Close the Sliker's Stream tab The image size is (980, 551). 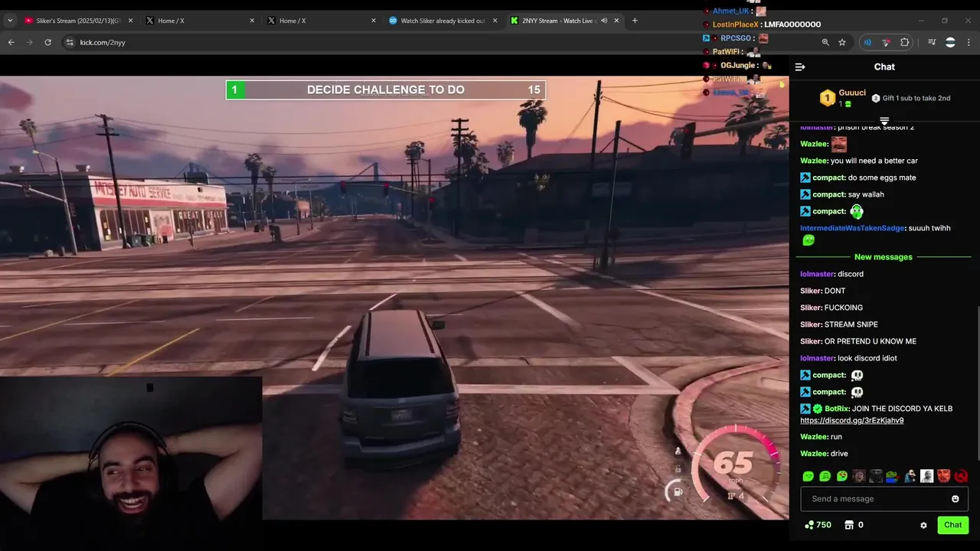[x=130, y=21]
